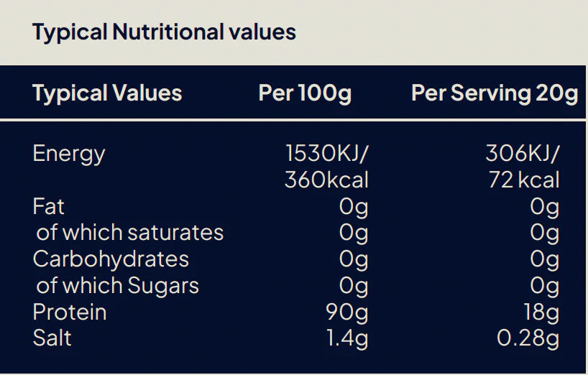Click the 'Per 100g' column header
Screen dimensions: 588x375
[305, 93]
